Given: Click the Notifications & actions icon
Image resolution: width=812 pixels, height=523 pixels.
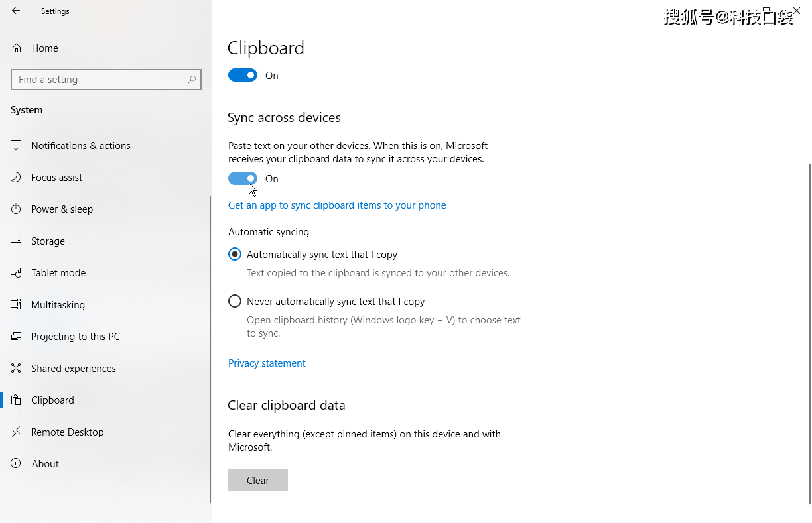Looking at the screenshot, I should tap(17, 145).
